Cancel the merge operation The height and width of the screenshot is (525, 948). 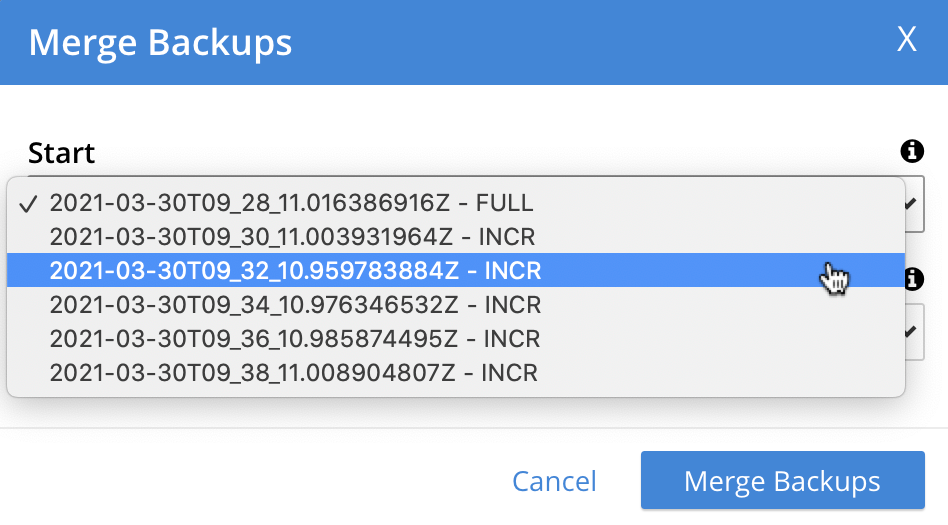pos(554,481)
